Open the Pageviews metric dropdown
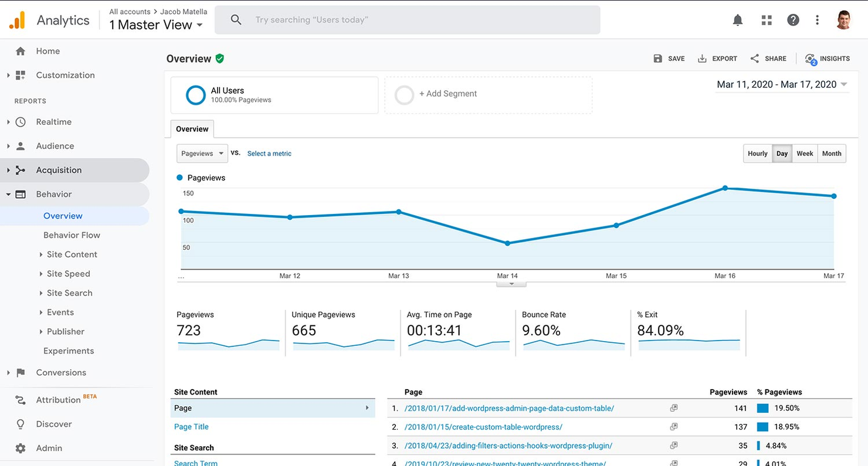This screenshot has width=868, height=466. [x=202, y=153]
